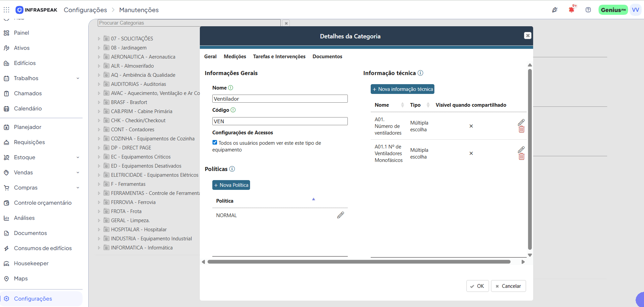Click the info icon beside Políticas
The image size is (644, 307).
tap(232, 169)
